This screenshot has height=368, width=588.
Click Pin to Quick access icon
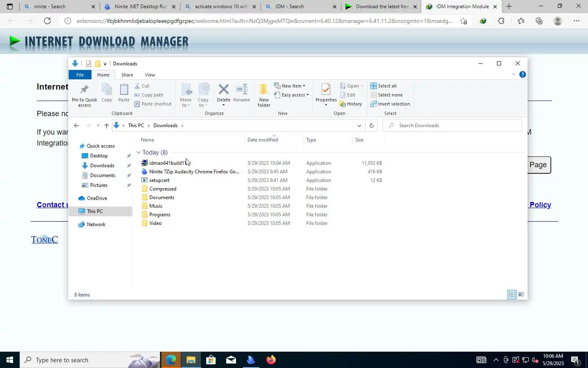(85, 90)
